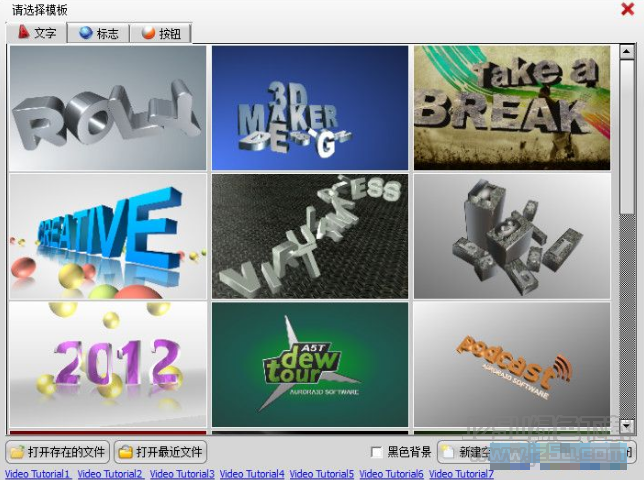Select the silver ROLL text template
This screenshot has height=480, width=644.
(108, 108)
